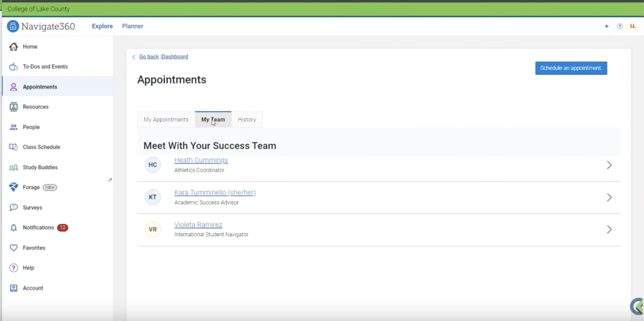The image size is (644, 321).
Task: Click the LL user avatar
Action: [633, 26]
